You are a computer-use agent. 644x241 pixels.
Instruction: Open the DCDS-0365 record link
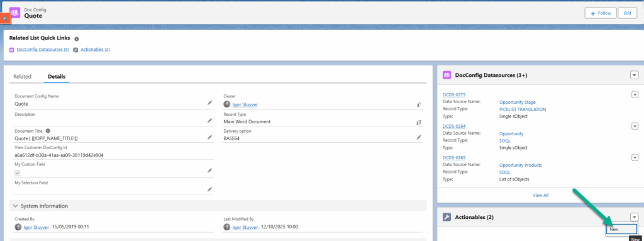(x=454, y=157)
